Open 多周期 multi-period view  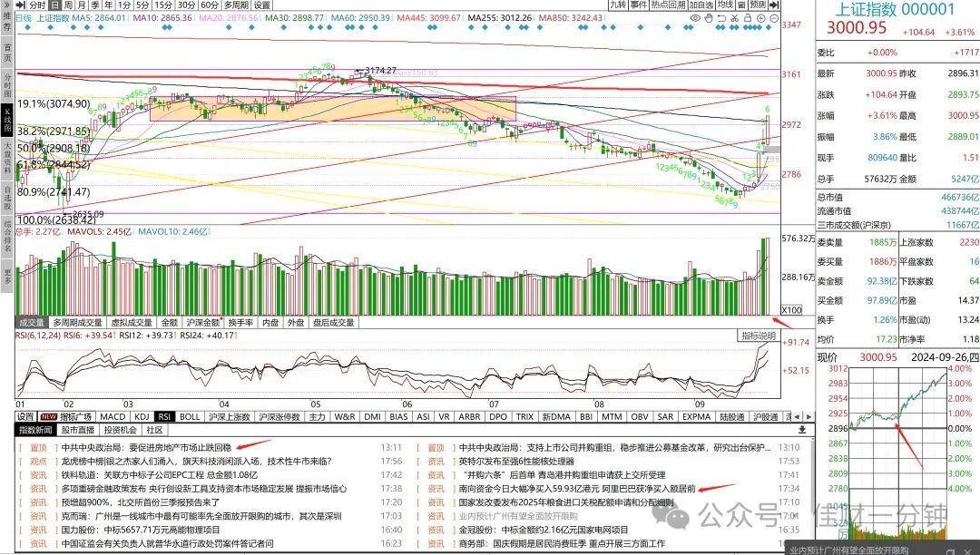point(236,5)
